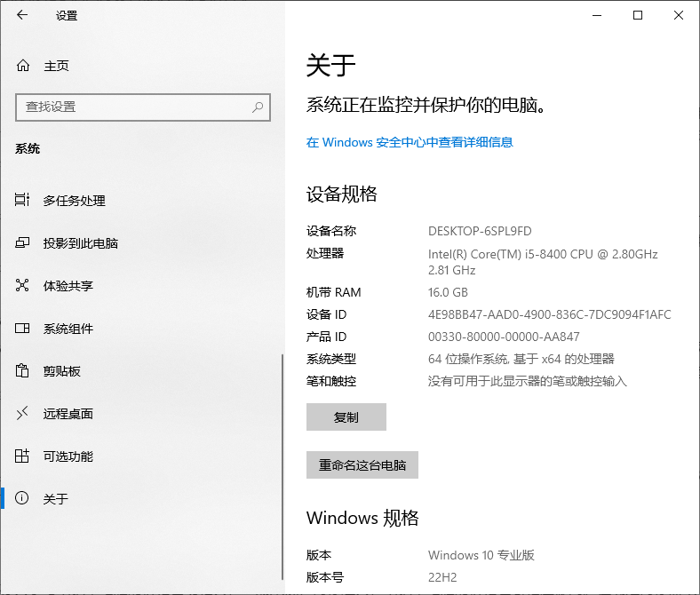This screenshot has width=700, height=595.
Task: Select the 剪贴板 clipboard icon
Action: (x=22, y=370)
